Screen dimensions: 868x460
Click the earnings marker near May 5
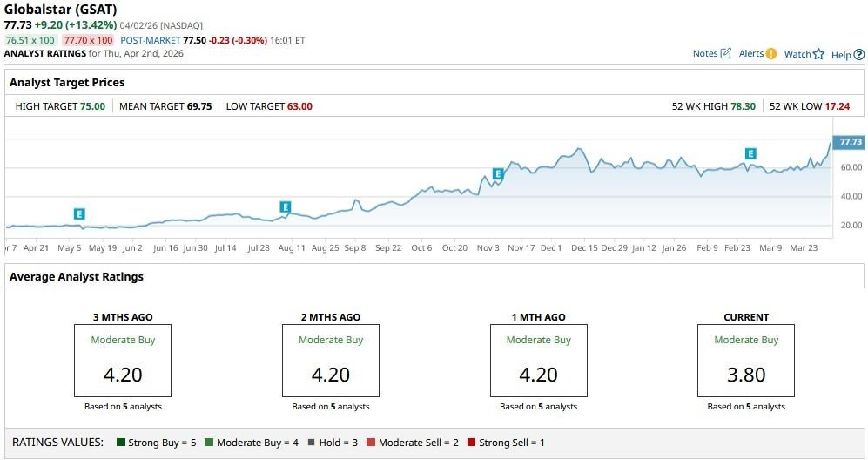click(79, 214)
